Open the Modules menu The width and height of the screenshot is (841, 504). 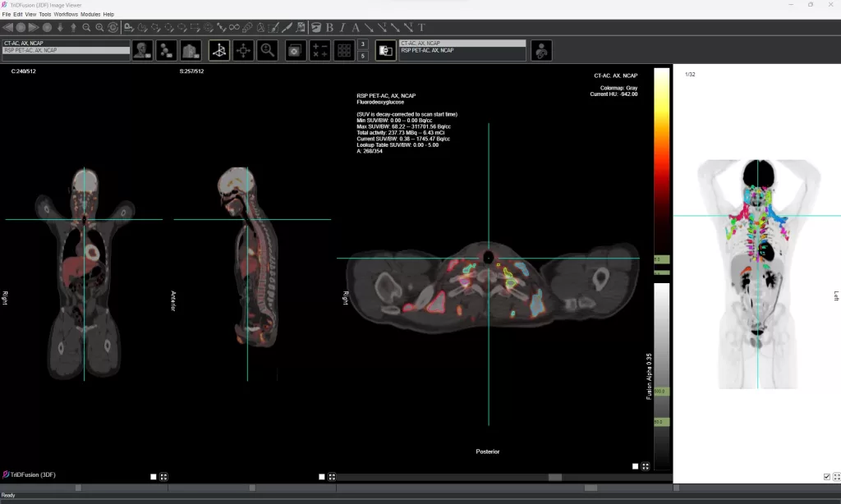pos(90,14)
